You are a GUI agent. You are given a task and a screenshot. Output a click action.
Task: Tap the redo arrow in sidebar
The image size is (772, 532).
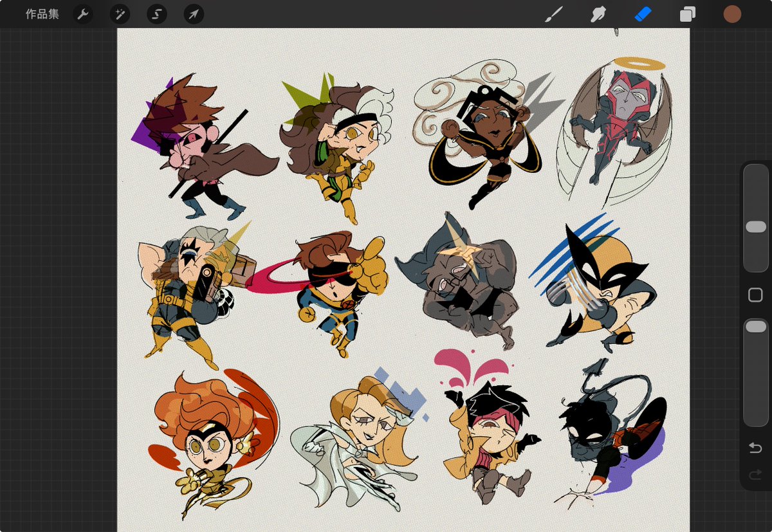tap(756, 475)
